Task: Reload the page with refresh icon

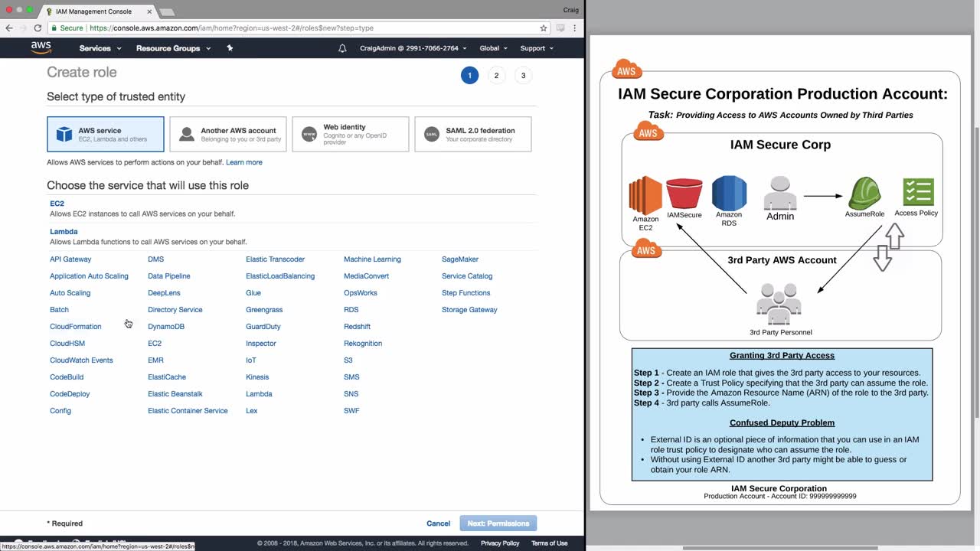Action: [38, 28]
